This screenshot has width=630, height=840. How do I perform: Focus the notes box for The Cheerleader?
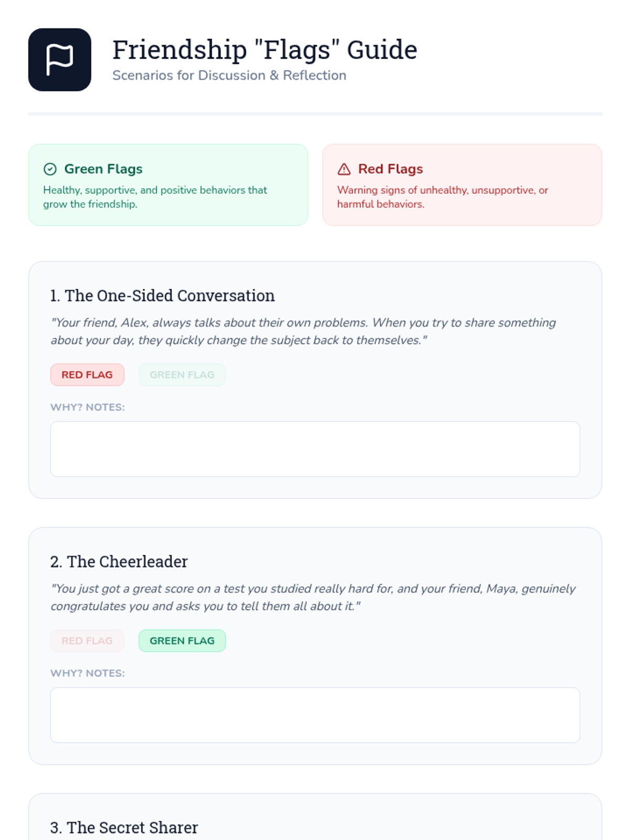pyautogui.click(x=315, y=715)
